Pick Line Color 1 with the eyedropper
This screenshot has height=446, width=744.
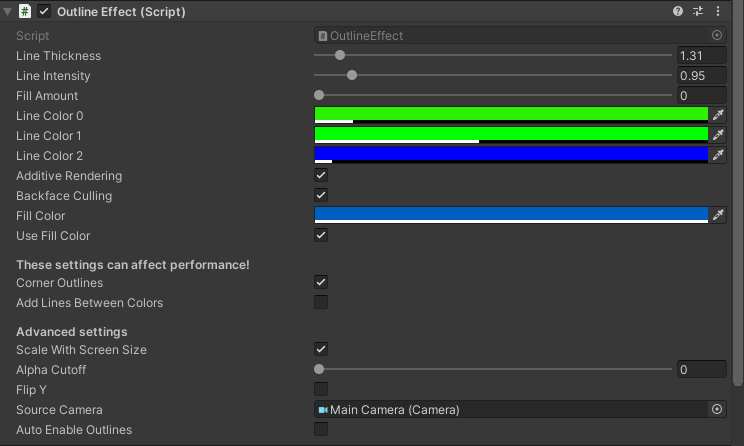(718, 135)
